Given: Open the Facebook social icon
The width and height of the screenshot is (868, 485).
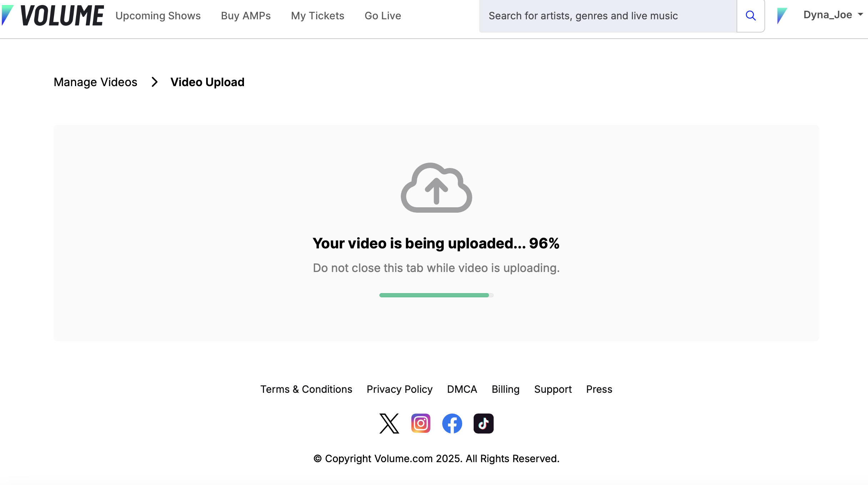Looking at the screenshot, I should (x=452, y=424).
